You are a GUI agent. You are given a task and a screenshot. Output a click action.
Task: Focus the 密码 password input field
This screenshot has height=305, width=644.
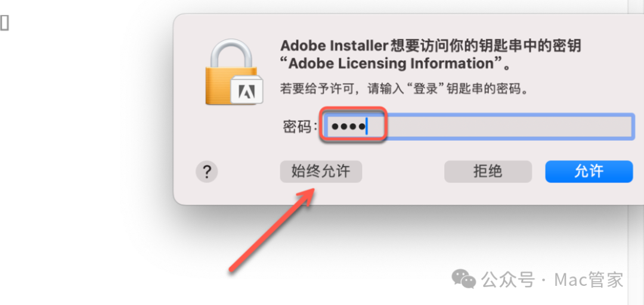[477, 127]
